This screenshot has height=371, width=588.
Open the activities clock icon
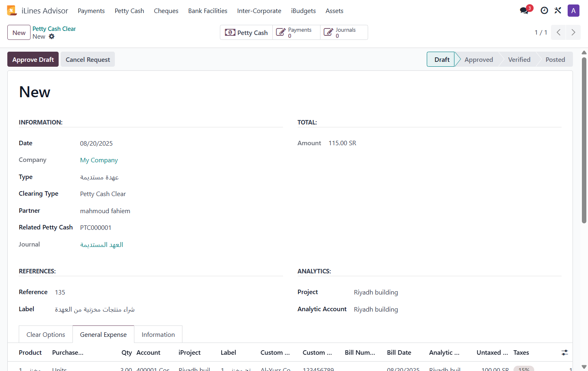544,11
